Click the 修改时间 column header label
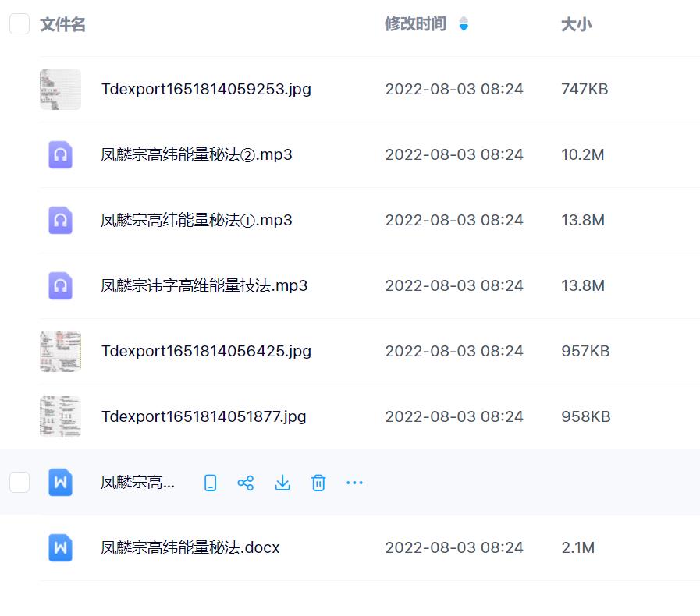The image size is (700, 616). [415, 24]
